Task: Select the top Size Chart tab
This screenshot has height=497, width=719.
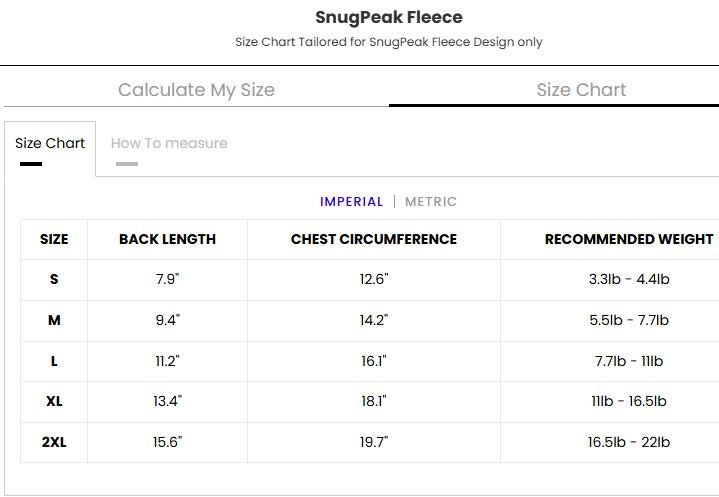Action: coord(581,90)
